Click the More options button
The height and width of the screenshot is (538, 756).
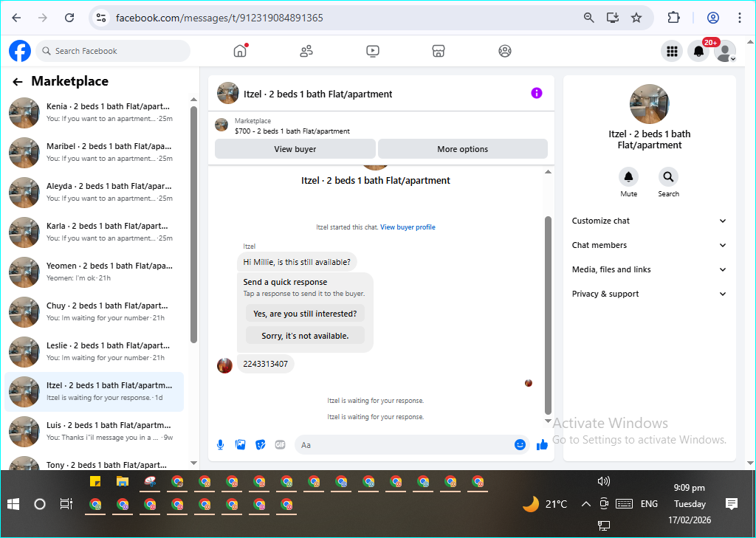(x=462, y=149)
